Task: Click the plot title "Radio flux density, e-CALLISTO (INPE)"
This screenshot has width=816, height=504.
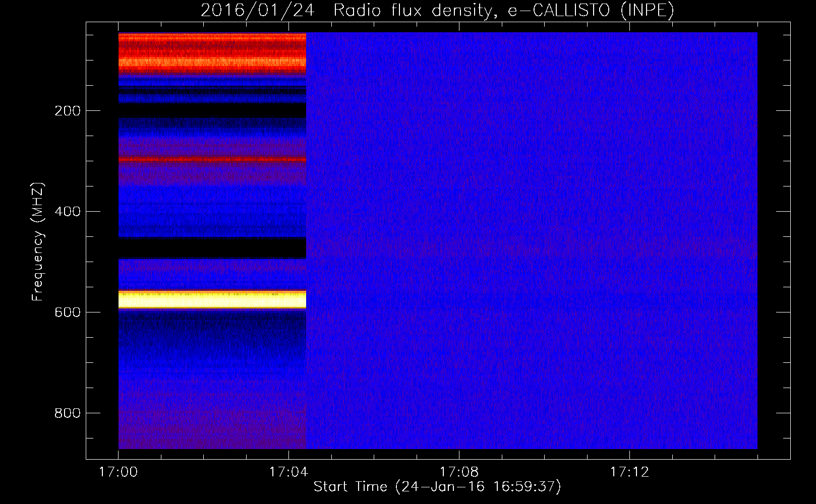Action: (x=503, y=11)
